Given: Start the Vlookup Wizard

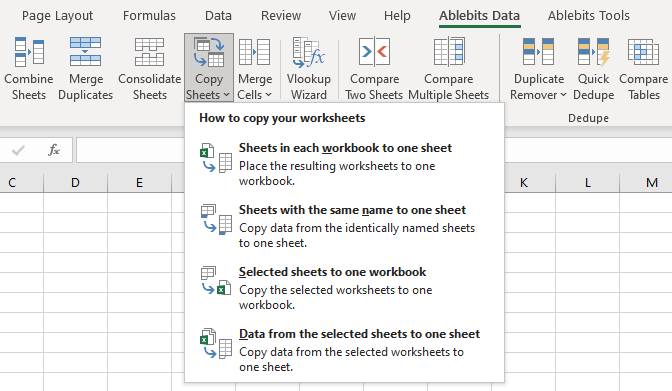Looking at the screenshot, I should 309,68.
